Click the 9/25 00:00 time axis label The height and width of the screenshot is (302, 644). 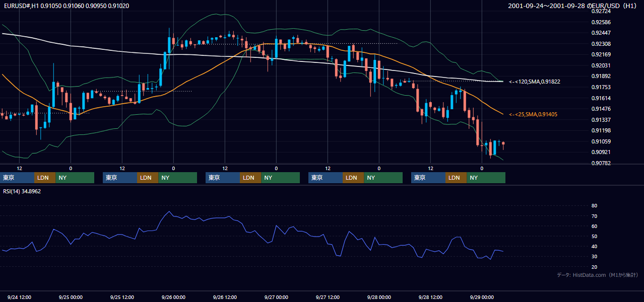[x=71, y=297]
